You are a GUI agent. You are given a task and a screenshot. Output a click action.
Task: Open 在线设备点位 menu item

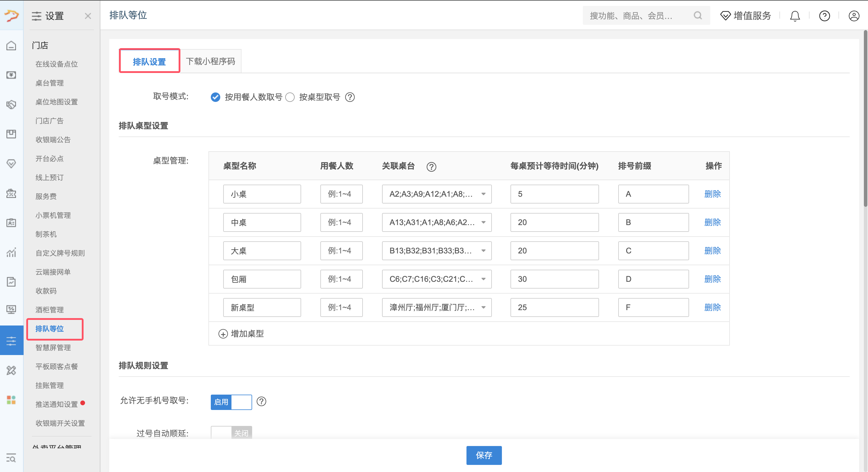click(57, 64)
